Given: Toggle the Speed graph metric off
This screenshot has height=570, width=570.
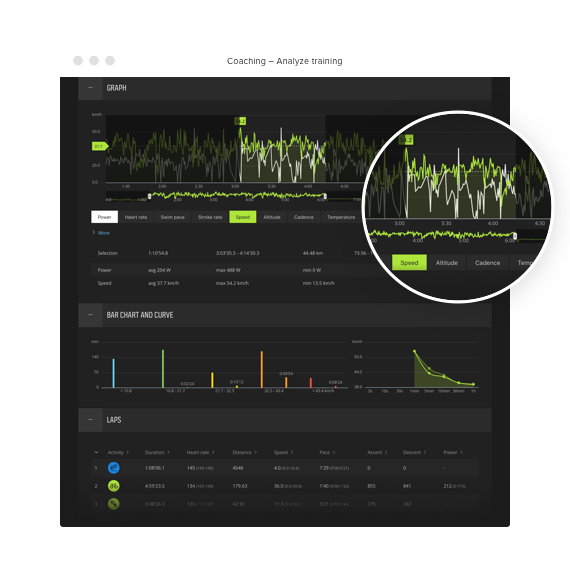Looking at the screenshot, I should [243, 217].
